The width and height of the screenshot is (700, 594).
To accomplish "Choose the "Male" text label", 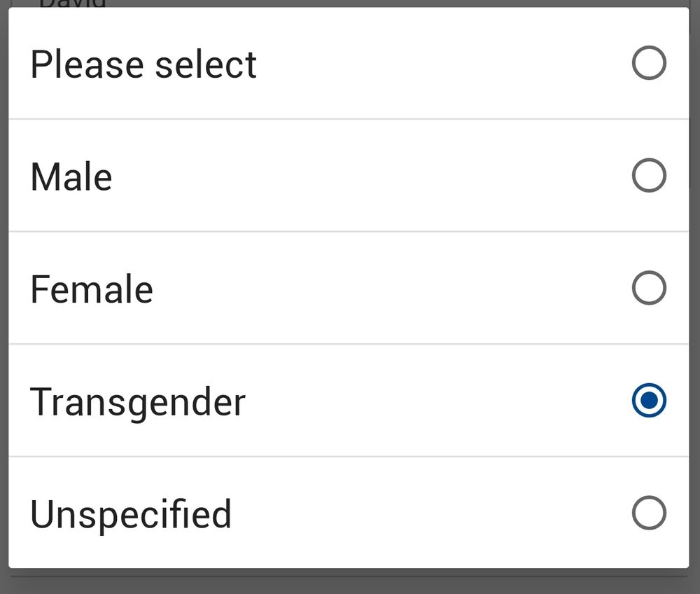I will click(71, 177).
